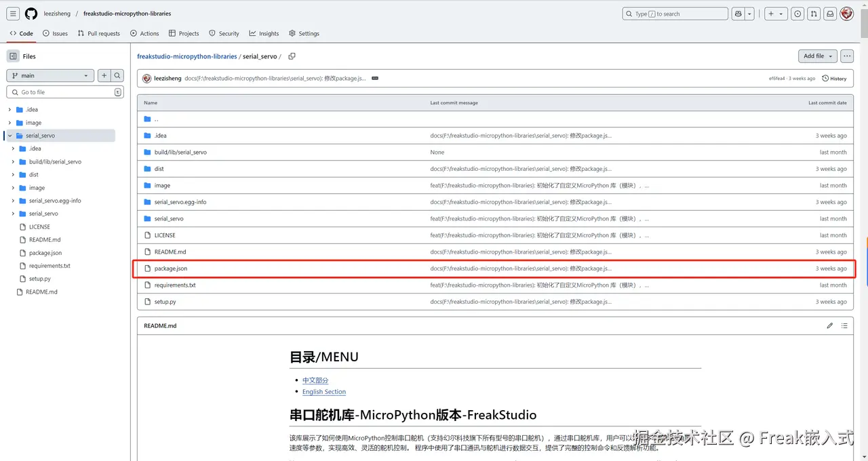
Task: Switch to the Issues tab
Action: point(55,33)
